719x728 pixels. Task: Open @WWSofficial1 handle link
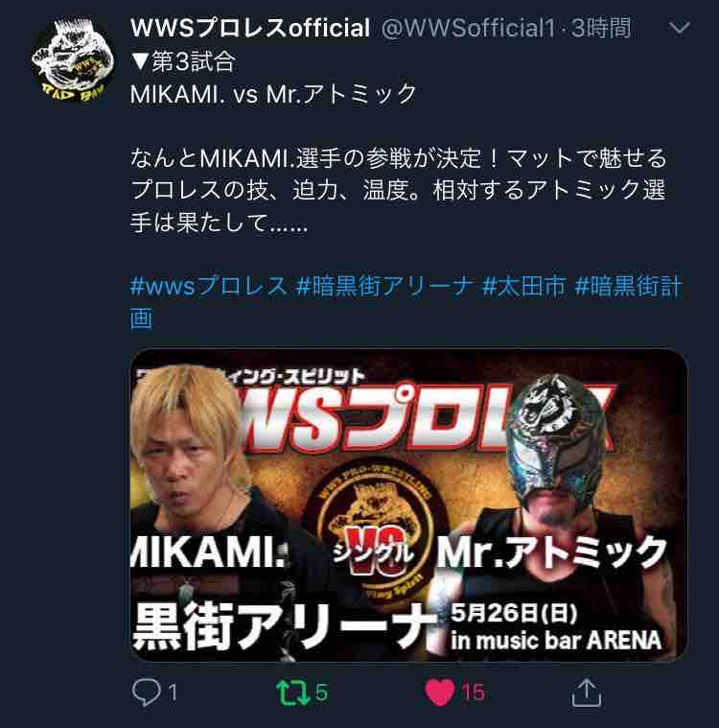468,28
